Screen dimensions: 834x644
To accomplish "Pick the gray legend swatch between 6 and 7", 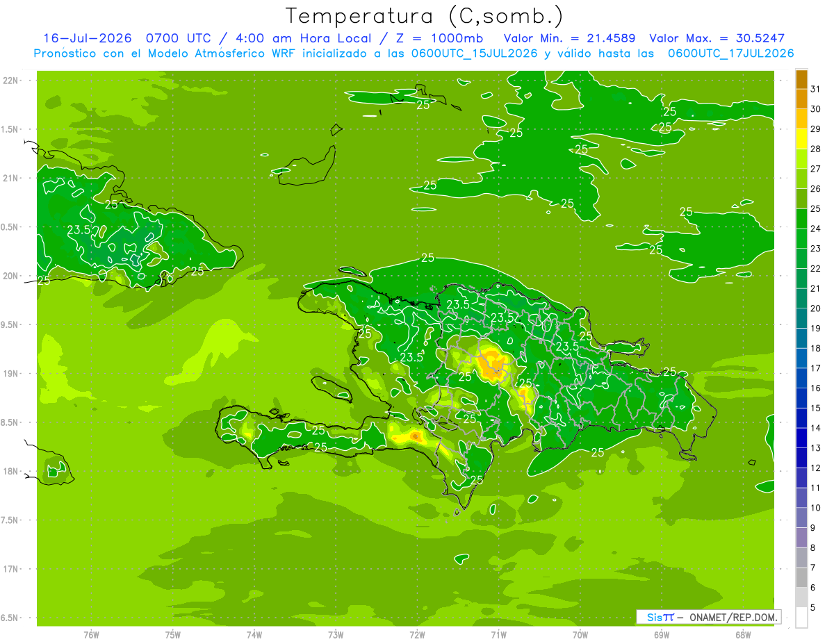I will [801, 578].
